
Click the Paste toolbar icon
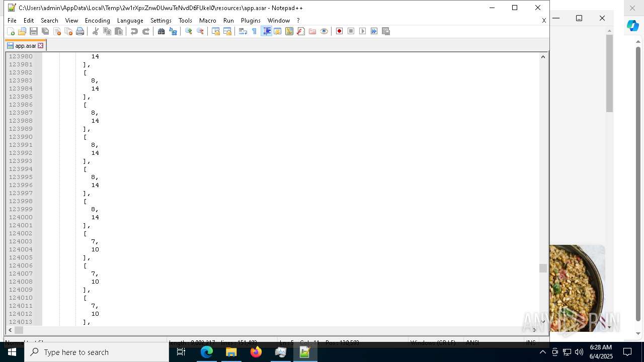pyautogui.click(x=119, y=31)
